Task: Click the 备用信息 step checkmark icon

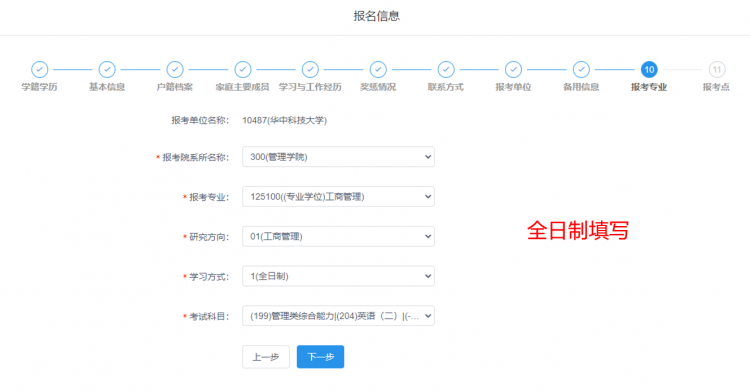Action: coord(581,69)
